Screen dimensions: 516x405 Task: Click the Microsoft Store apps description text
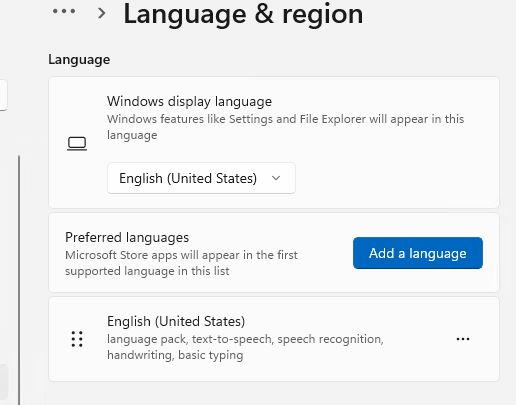(x=181, y=263)
